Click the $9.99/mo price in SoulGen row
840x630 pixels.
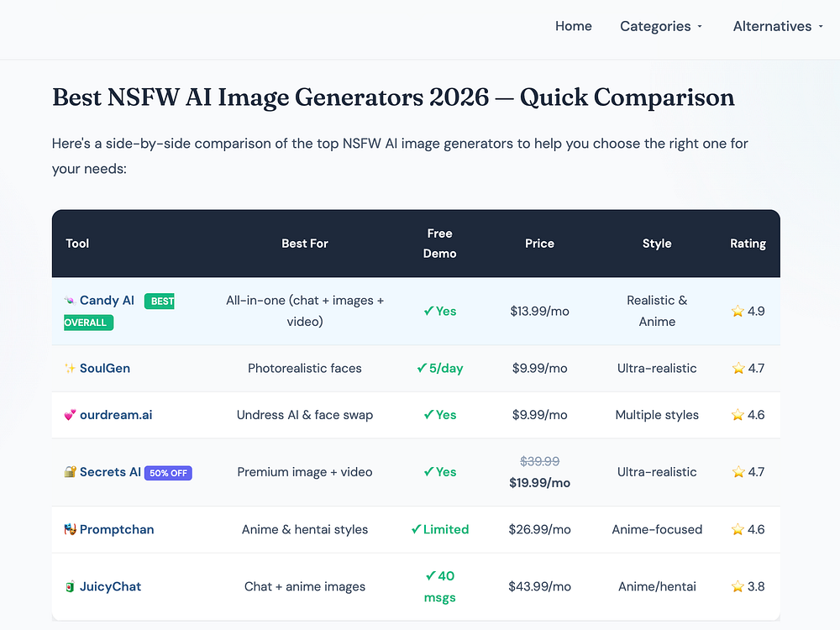point(539,368)
